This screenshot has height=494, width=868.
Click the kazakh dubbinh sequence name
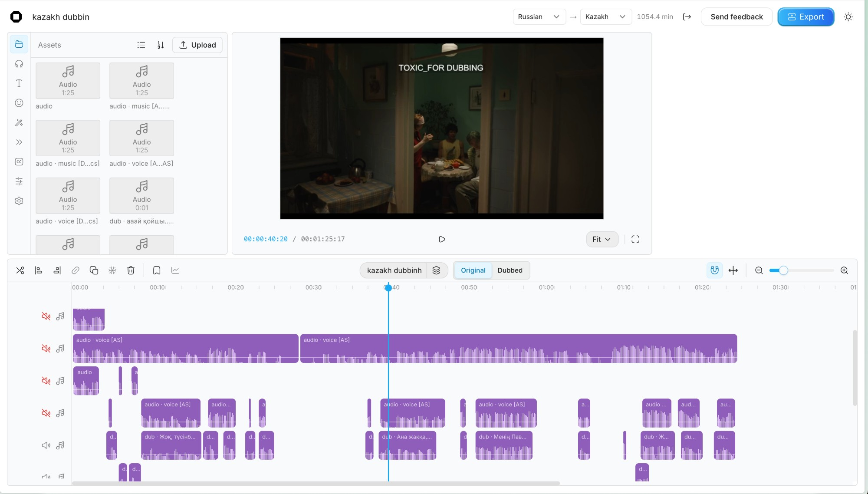[394, 270]
